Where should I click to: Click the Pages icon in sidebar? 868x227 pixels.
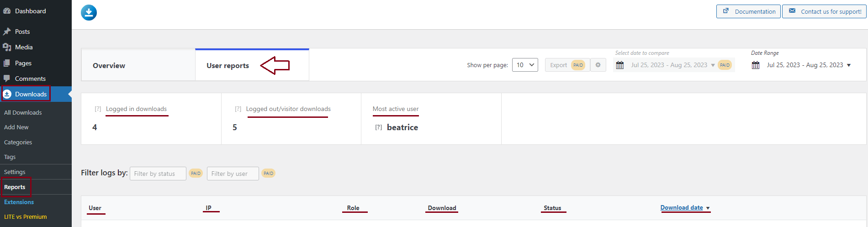click(7, 63)
